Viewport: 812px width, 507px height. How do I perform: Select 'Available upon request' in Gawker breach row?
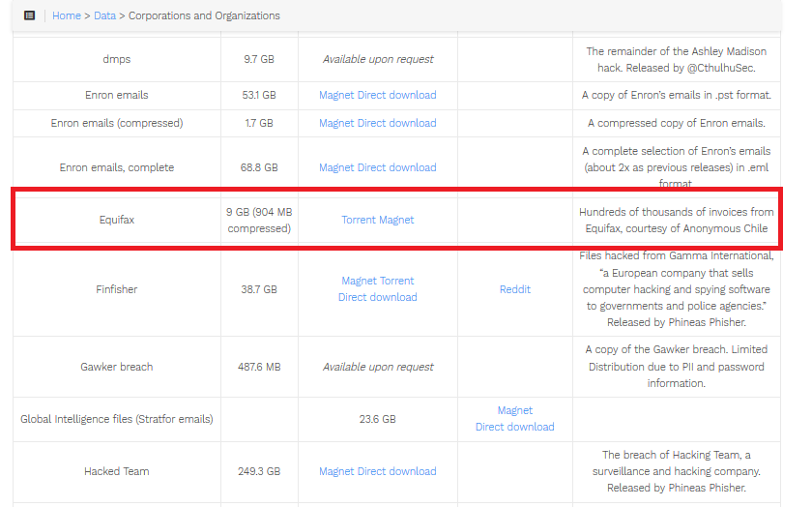[x=378, y=367]
